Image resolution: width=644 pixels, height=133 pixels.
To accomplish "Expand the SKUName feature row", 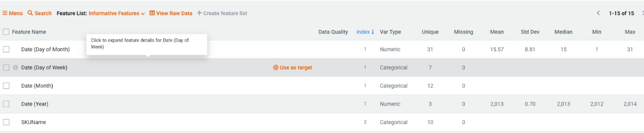I will (x=33, y=122).
